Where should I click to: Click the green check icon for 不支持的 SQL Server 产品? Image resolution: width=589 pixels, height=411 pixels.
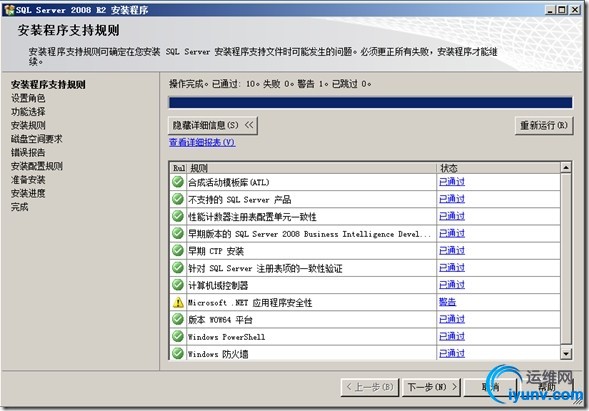tap(178, 199)
